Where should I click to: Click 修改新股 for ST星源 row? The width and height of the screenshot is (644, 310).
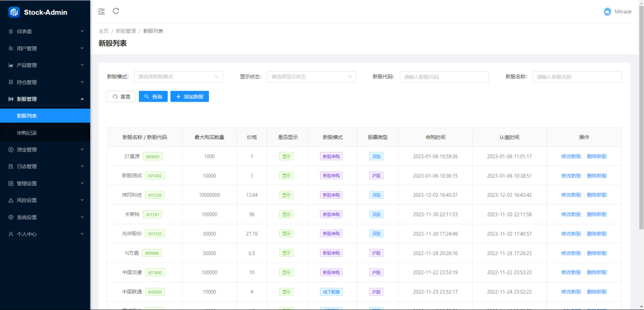[571, 157]
